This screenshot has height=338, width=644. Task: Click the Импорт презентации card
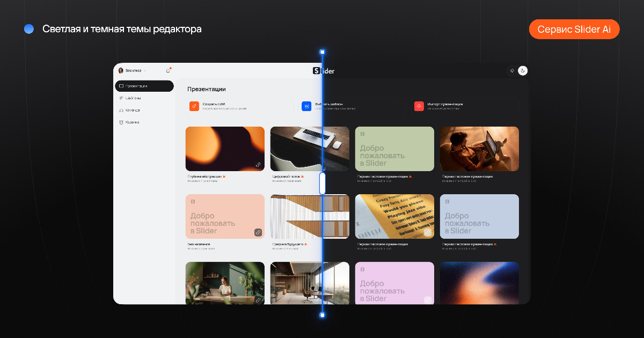465,106
